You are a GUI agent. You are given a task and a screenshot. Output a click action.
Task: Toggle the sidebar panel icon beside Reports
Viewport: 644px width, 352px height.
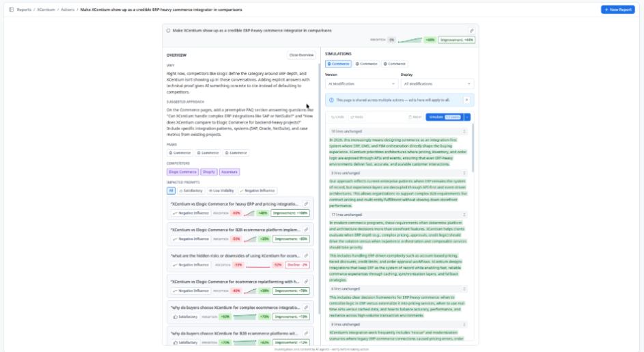11,10
